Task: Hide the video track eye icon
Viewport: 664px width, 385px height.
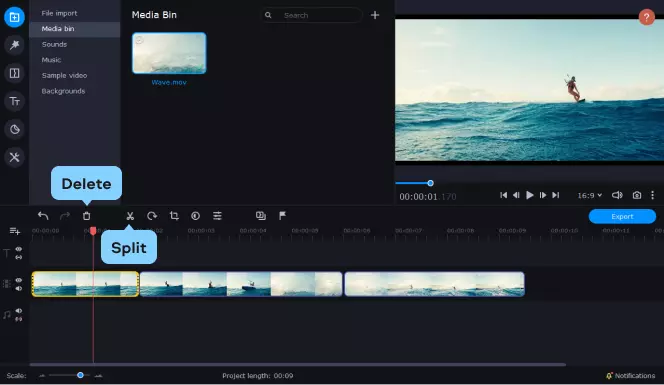Action: click(19, 280)
